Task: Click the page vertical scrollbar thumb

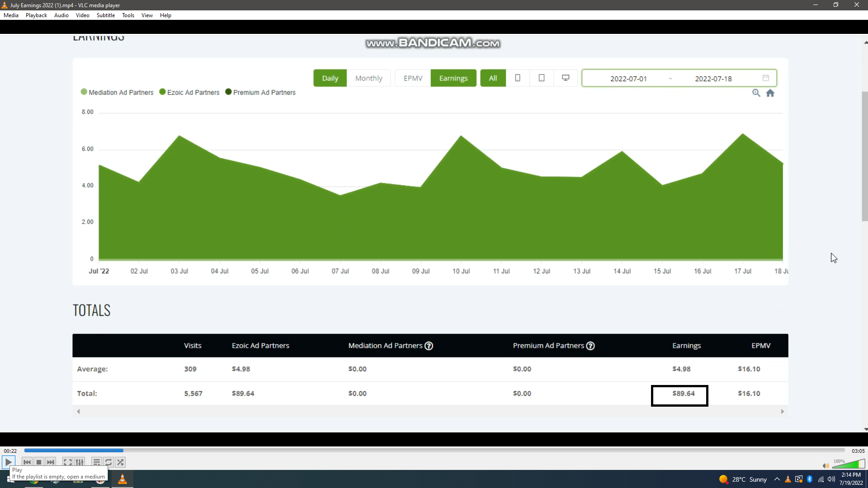Action: [x=865, y=156]
